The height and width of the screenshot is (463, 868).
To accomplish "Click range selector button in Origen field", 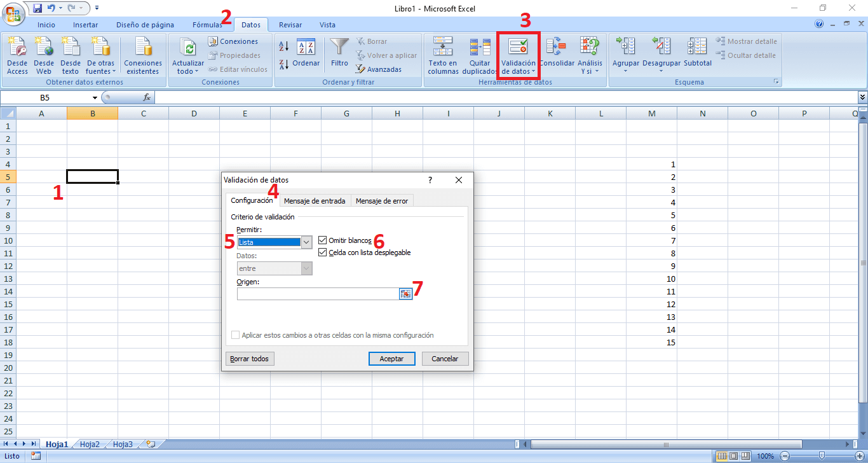I will pos(405,293).
